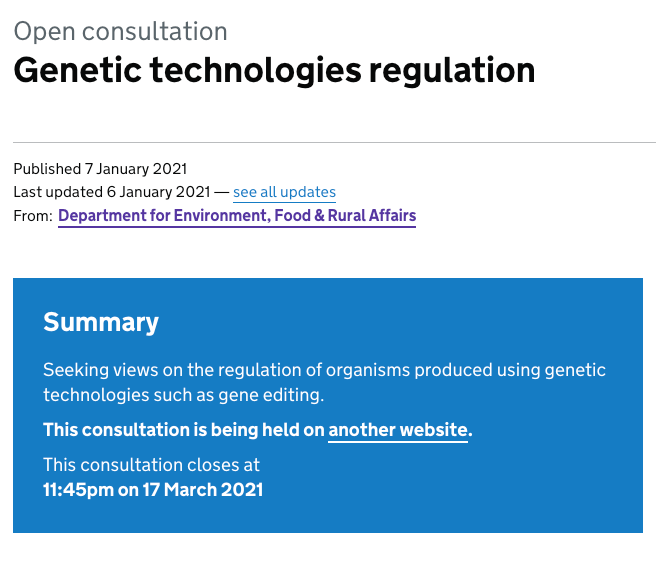Open the Department for Environment, Food & Rural Affairs link
Screen dimensions: 656x562
[237, 215]
